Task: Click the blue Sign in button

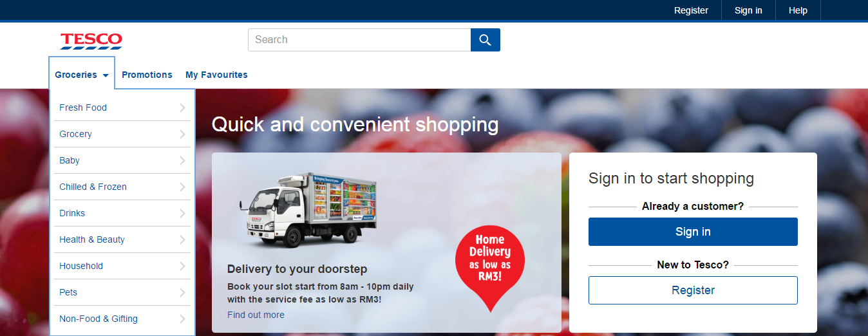Action: tap(693, 232)
